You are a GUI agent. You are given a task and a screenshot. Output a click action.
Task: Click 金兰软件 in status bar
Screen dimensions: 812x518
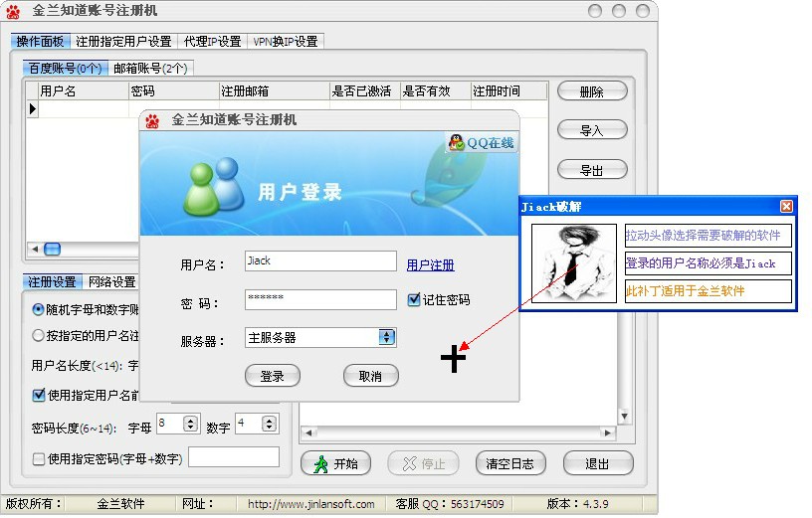(x=120, y=504)
